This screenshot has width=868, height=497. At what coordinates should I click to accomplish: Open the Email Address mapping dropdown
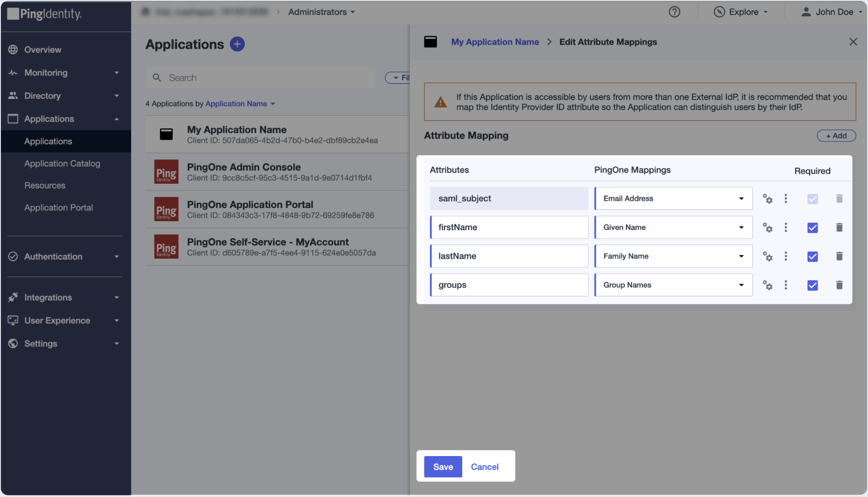(673, 199)
